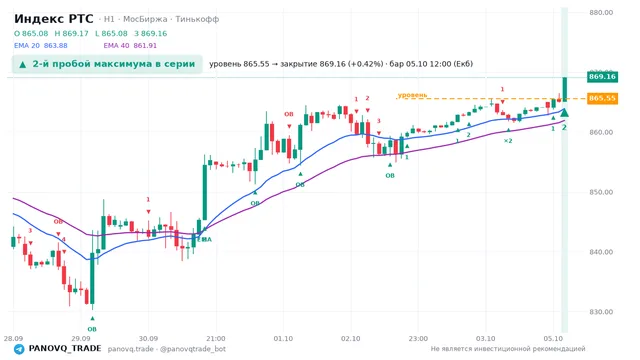Click the '3 869.16' close value
The width and height of the screenshot is (640, 360).
click(x=151, y=33)
